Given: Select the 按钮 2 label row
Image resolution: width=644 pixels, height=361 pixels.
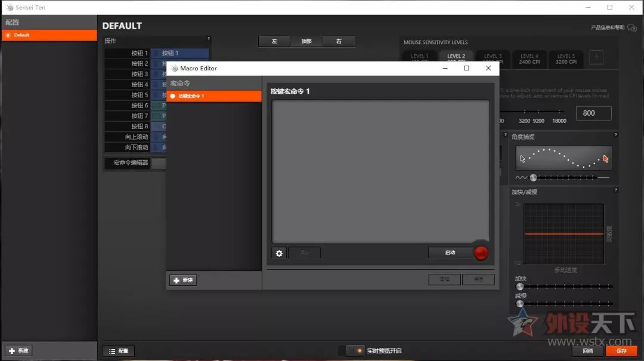Looking at the screenshot, I should tap(127, 63).
